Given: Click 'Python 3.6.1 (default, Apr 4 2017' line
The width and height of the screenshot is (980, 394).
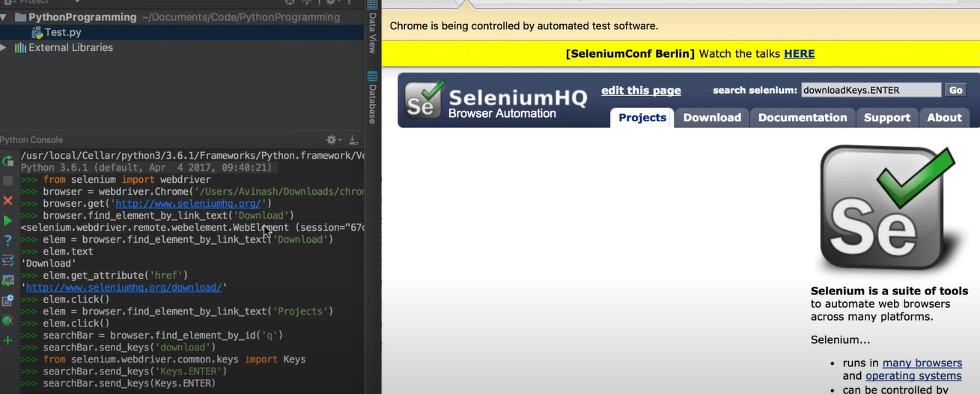Looking at the screenshot, I should pyautogui.click(x=146, y=168).
